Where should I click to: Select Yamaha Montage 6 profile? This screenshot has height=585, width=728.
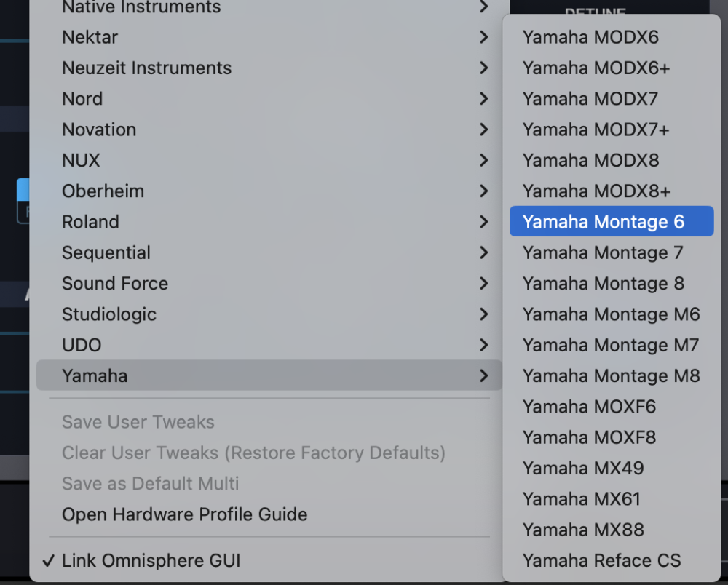point(604,222)
